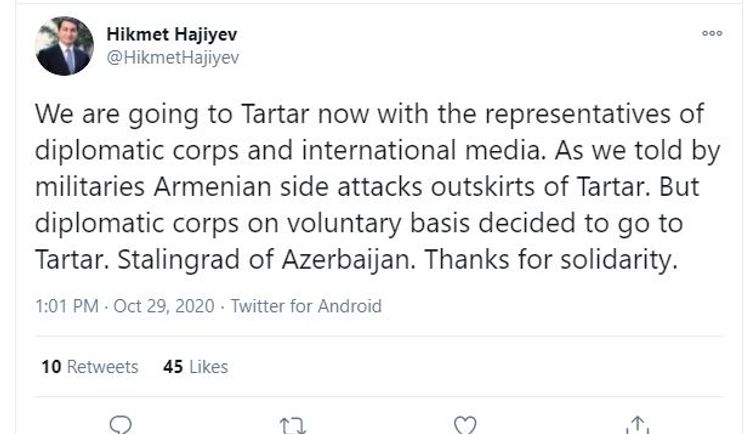750x434 pixels.
Task: Click the reply speech bubble icon
Action: pos(120,424)
